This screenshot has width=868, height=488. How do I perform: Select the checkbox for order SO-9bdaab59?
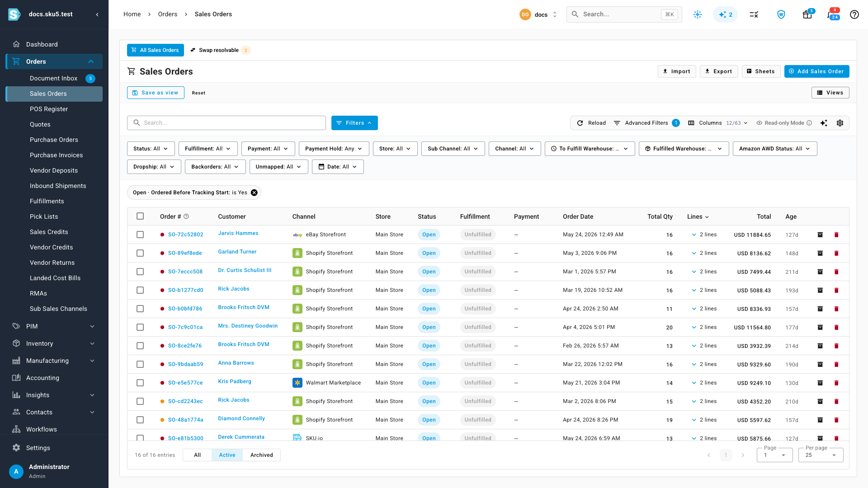tap(140, 364)
